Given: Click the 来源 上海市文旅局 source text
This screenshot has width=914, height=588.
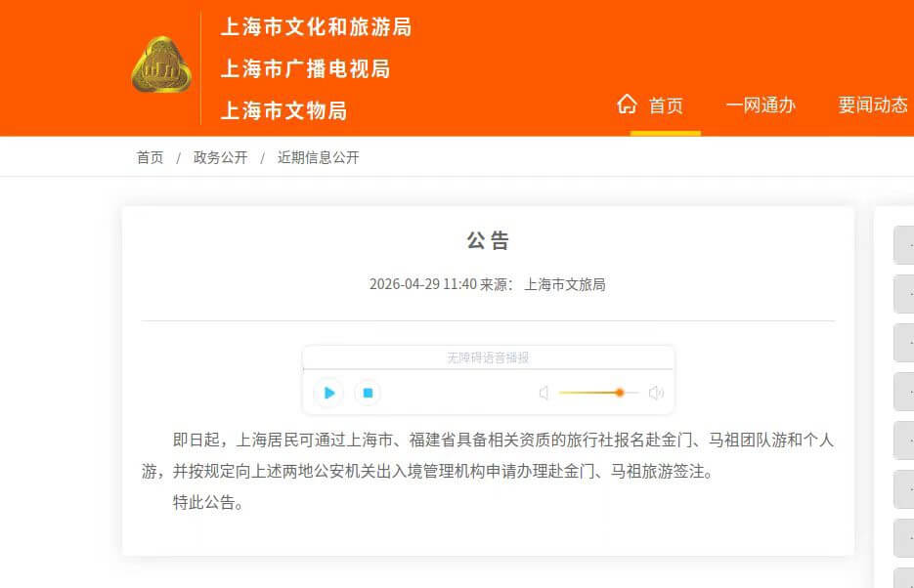Looking at the screenshot, I should coord(543,284).
